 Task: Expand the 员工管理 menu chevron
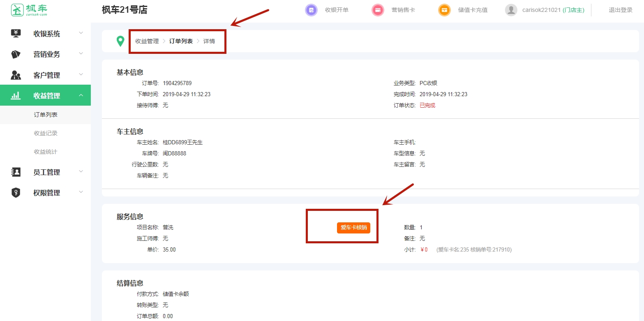pyautogui.click(x=81, y=172)
